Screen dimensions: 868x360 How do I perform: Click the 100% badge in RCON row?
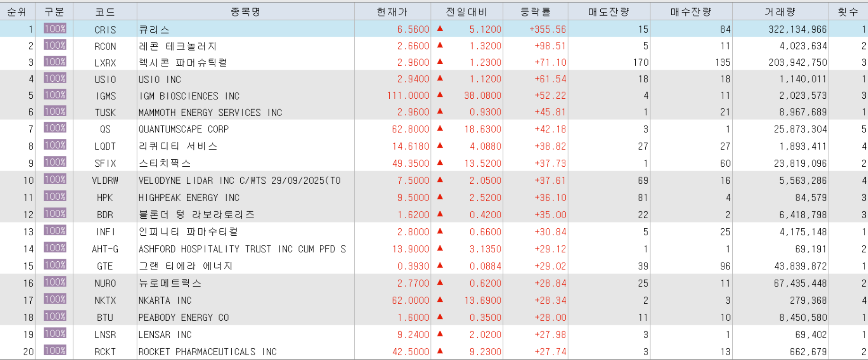55,45
